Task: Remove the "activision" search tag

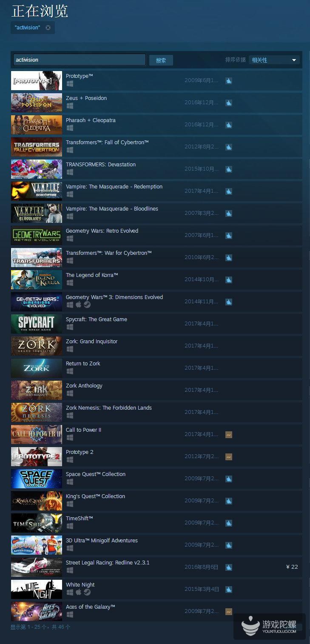Action: (x=48, y=28)
